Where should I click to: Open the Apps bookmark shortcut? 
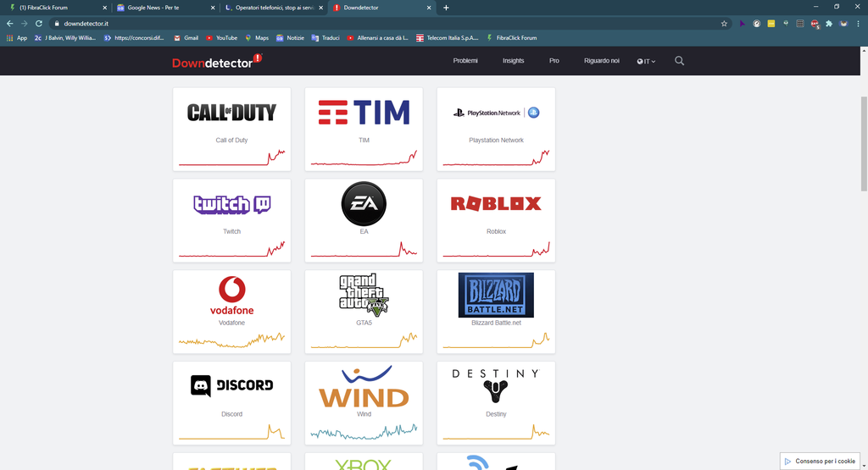[17, 38]
